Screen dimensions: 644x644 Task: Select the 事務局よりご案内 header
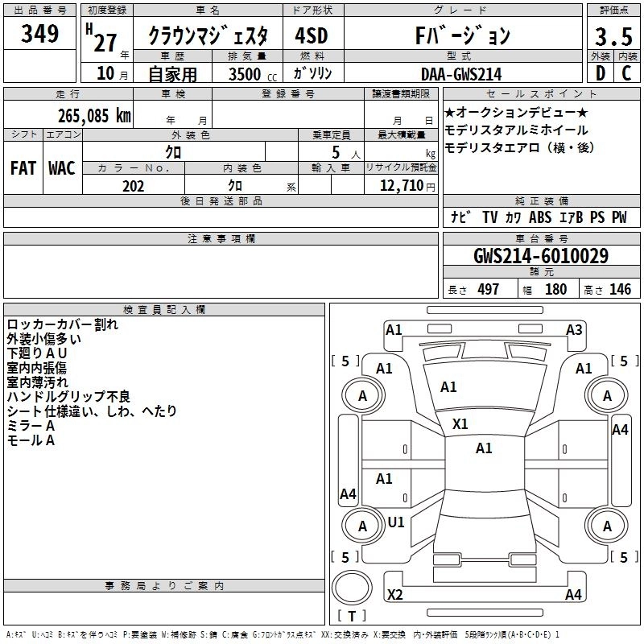point(164,586)
